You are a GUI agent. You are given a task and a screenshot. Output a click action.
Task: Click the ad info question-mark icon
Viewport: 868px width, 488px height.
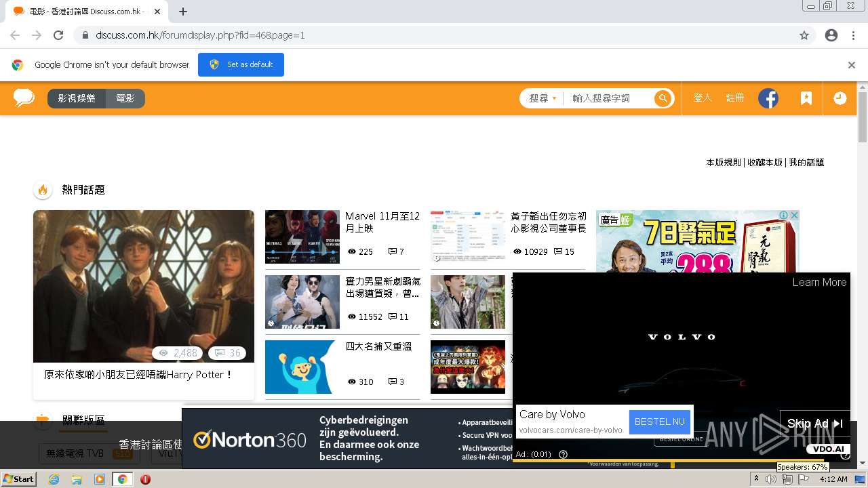coord(563,454)
